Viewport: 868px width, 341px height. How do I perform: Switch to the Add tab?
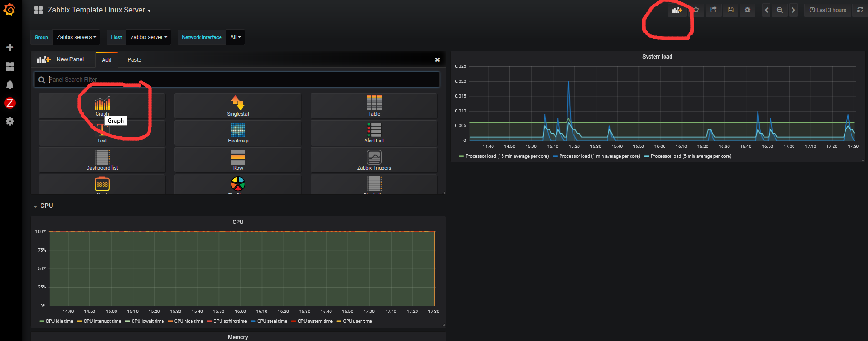[107, 60]
